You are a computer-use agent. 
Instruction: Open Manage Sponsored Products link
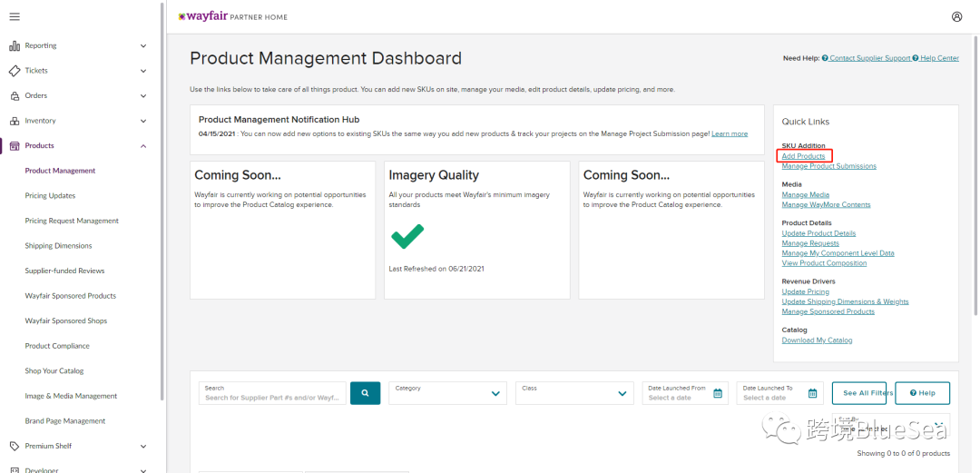click(828, 311)
